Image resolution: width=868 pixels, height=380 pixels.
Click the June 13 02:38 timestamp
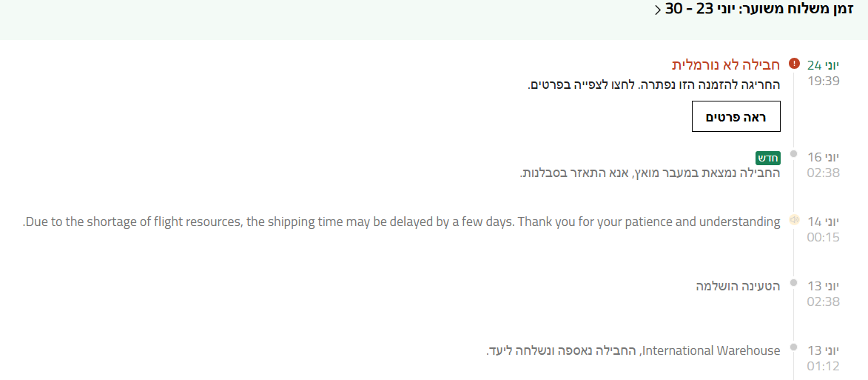point(824,293)
